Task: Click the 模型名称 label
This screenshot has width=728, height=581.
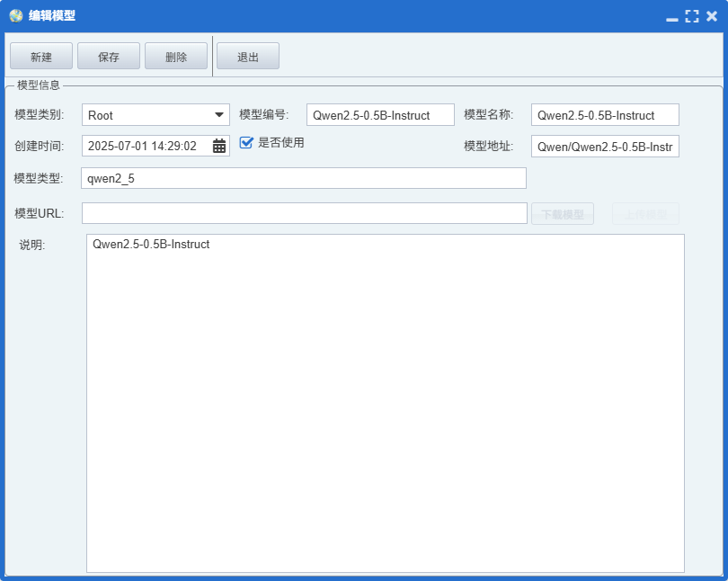Action: pos(489,115)
